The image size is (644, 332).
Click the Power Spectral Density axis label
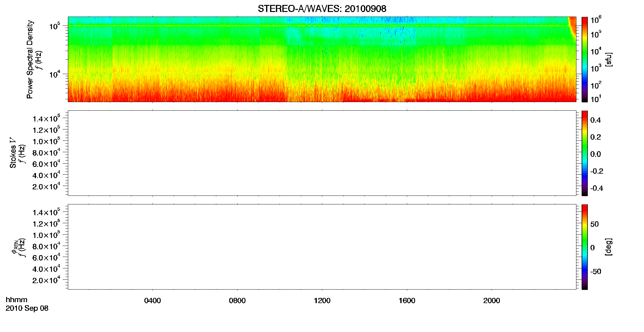[30, 59]
